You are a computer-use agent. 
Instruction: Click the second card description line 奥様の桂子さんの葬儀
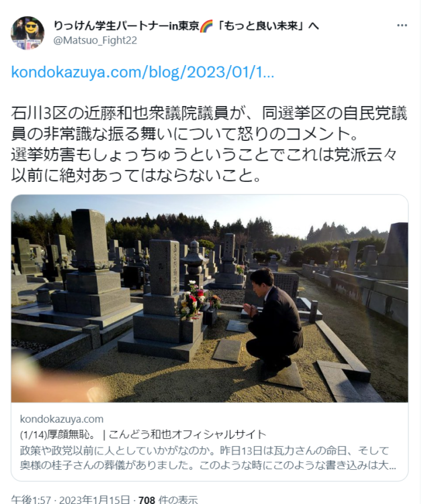pyautogui.click(x=208, y=466)
